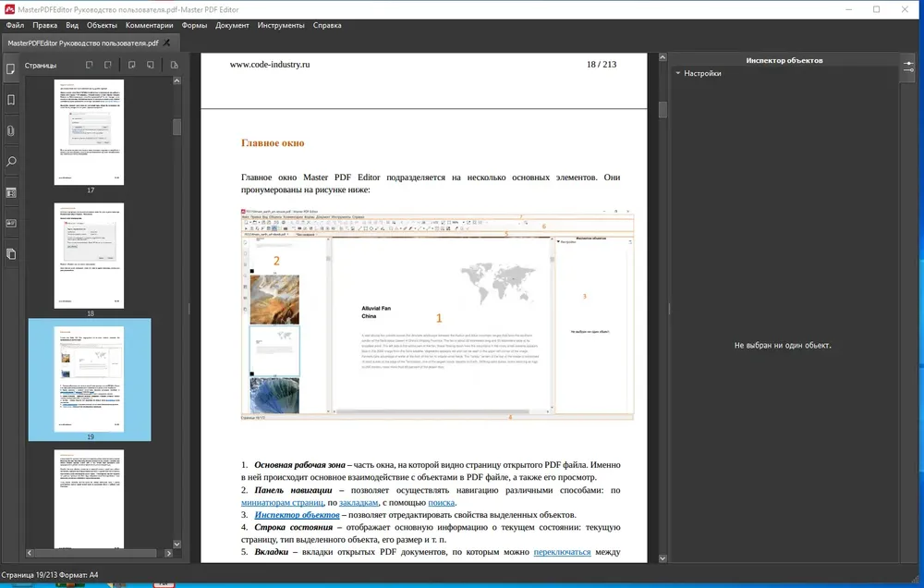Click the document vertical scrollbar handle
The image size is (924, 588).
[663, 110]
